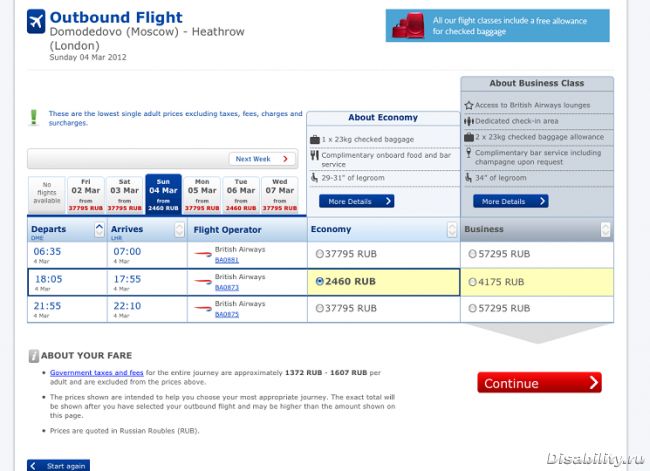Select Economy 37795 RUB fare for 21:55 flight
Screen dimensions: 650x471
click(319, 309)
